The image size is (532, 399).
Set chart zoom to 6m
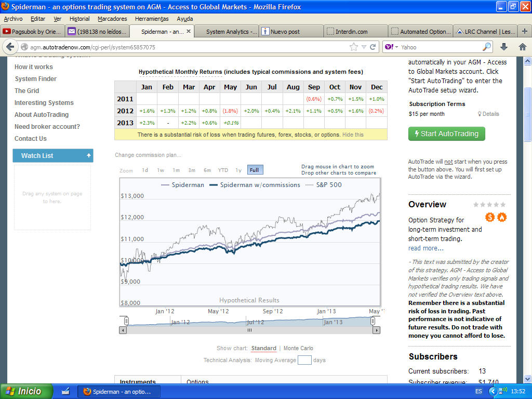pyautogui.click(x=207, y=170)
